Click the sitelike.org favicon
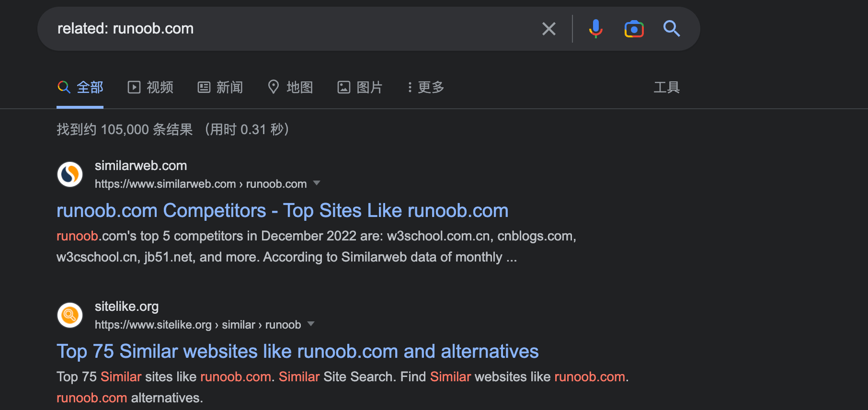 pos(70,315)
